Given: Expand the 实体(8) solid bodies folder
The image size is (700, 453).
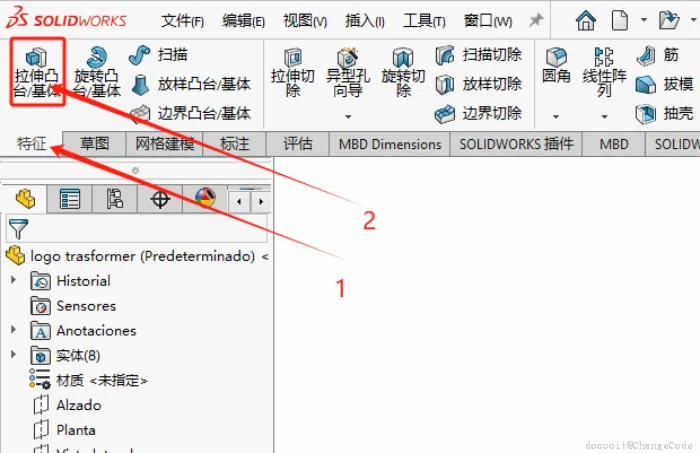Looking at the screenshot, I should click(13, 355).
